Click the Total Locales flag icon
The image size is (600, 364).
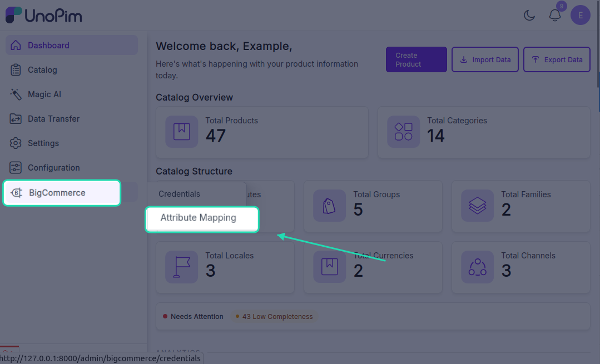(x=182, y=267)
